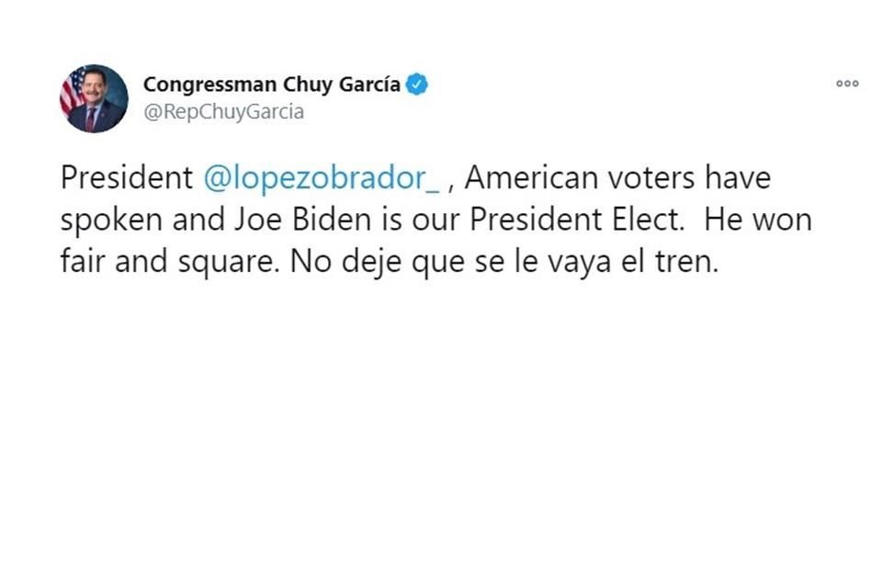Viewport: 882px width, 588px height.
Task: Expand the tweet options via the ooo control
Action: tap(846, 83)
